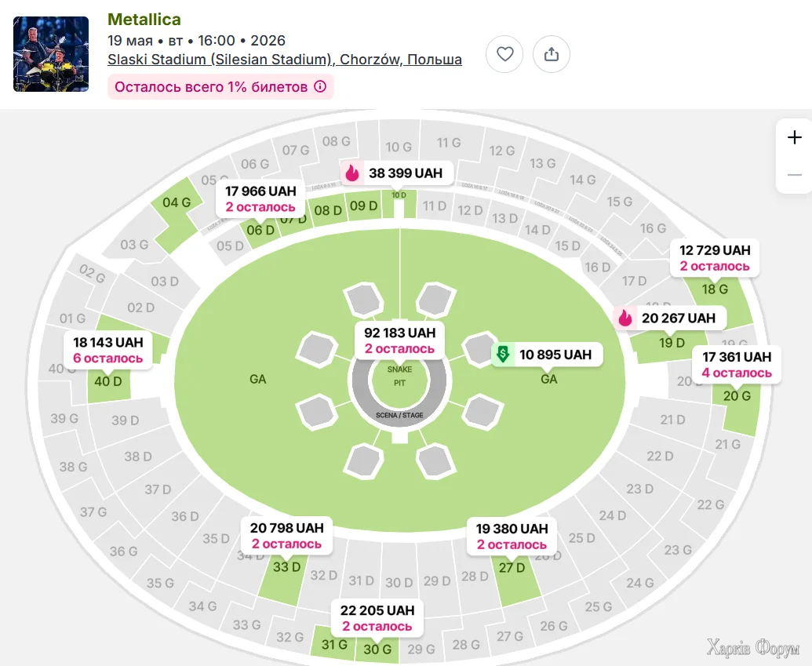Image resolution: width=812 pixels, height=666 pixels.
Task: Choose the 12 729 UAH price tag
Action: click(715, 257)
